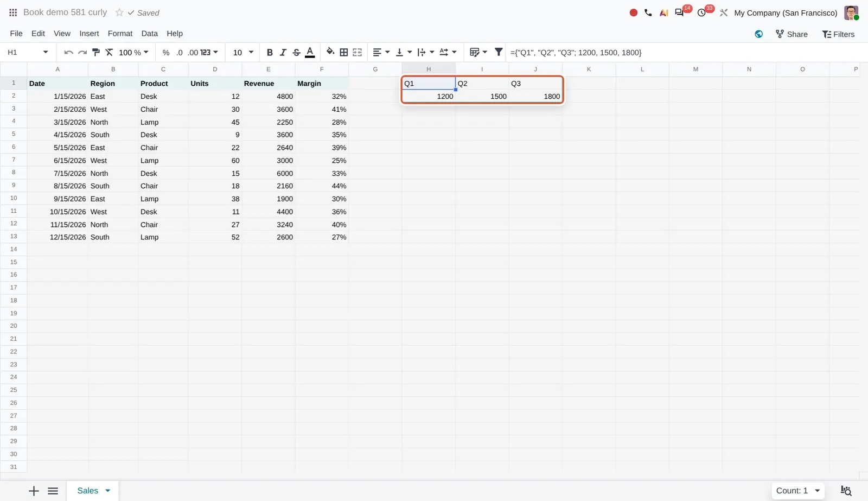This screenshot has height=501, width=868.
Task: Select cell containing 1800
Action: tap(535, 96)
